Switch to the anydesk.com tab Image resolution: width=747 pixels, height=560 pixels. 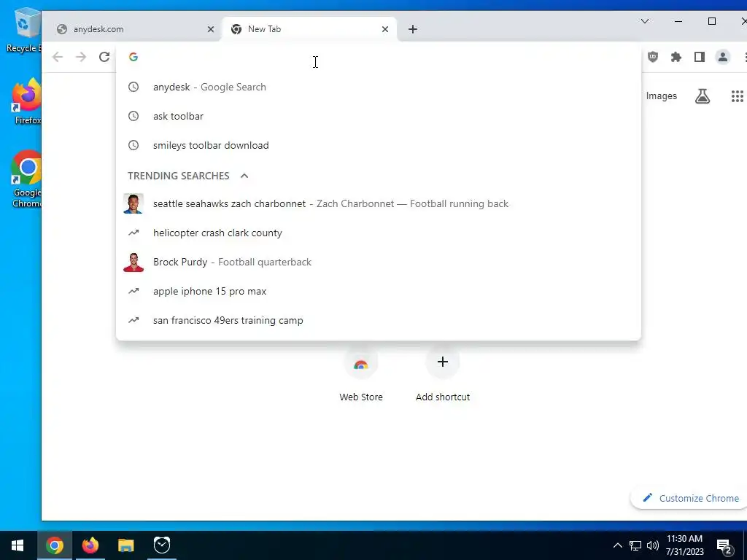pos(132,29)
